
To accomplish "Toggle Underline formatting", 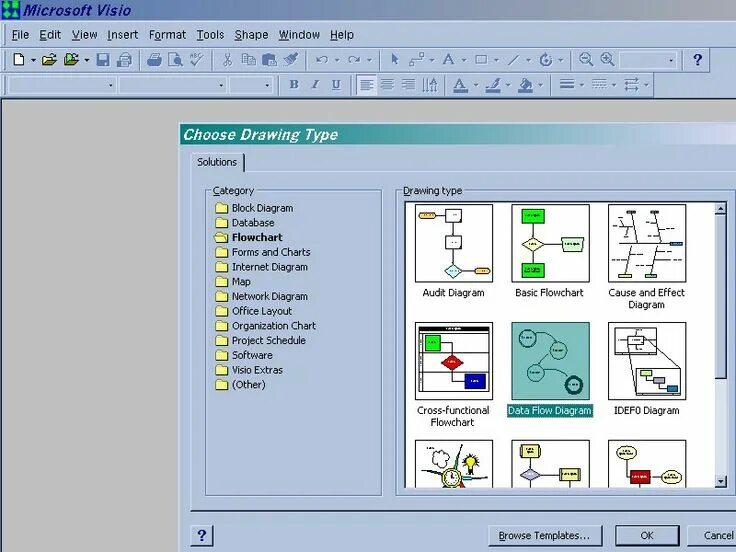I will pos(336,84).
